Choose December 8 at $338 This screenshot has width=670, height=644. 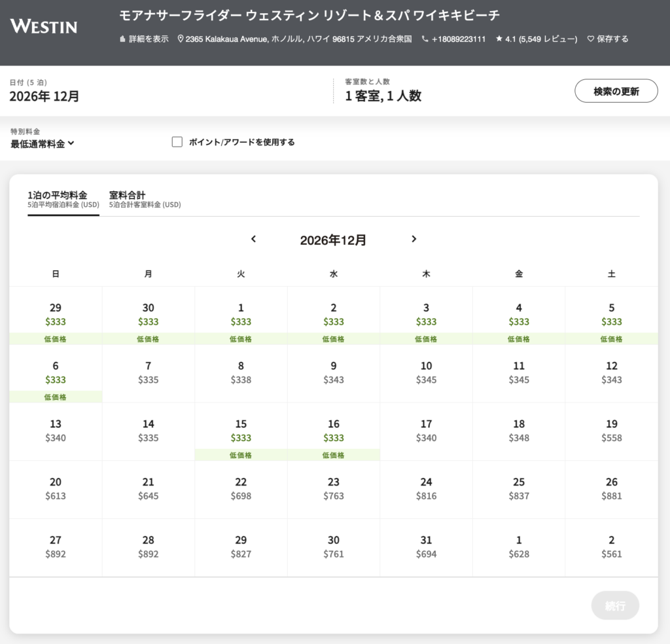tap(241, 374)
